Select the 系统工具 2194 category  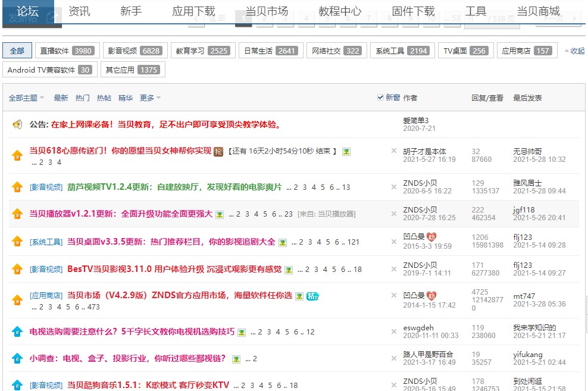tap(402, 51)
